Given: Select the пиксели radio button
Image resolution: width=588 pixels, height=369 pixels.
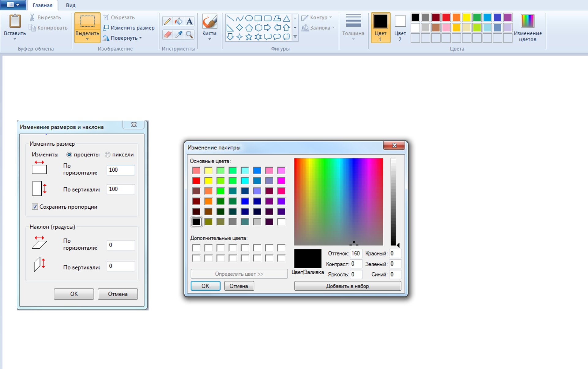Looking at the screenshot, I should click(107, 155).
